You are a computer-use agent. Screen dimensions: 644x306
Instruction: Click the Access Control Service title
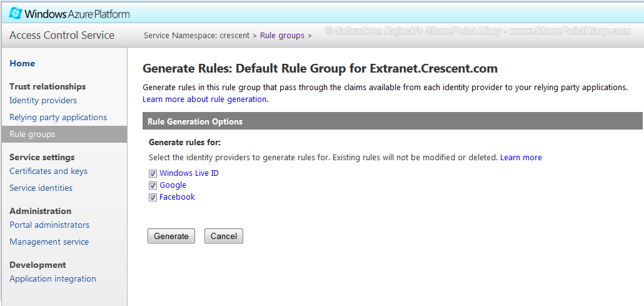(62, 36)
